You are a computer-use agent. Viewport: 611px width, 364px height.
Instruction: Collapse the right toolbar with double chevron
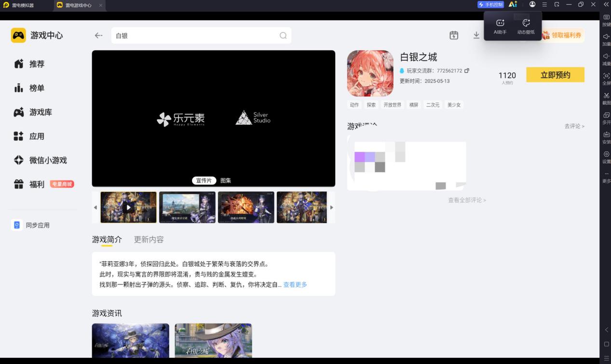coord(606,4)
